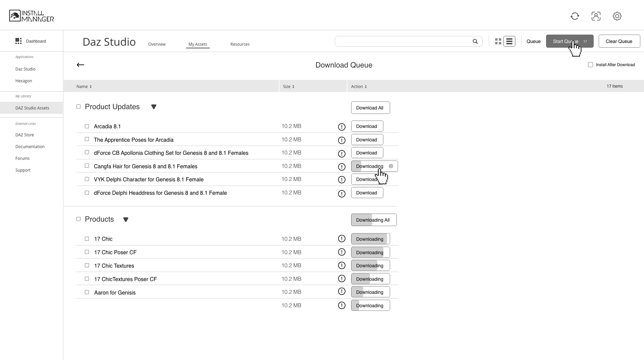The height and width of the screenshot is (362, 644).
Task: Click the search input field
Action: pos(408,41)
